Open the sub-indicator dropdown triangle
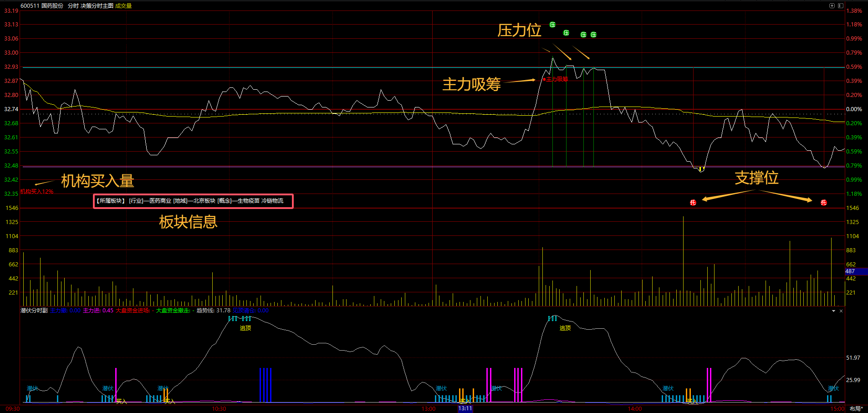The height and width of the screenshot is (413, 868). (x=834, y=311)
